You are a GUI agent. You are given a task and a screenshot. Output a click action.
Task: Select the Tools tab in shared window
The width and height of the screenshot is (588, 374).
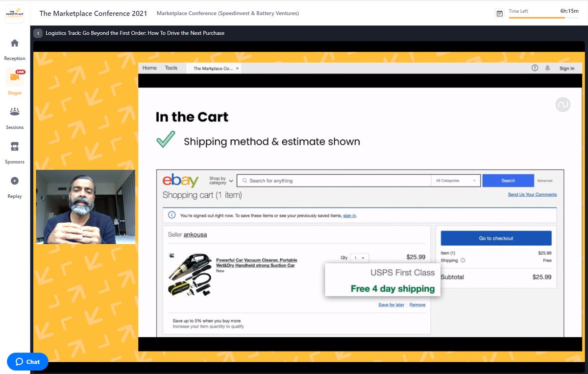point(171,68)
